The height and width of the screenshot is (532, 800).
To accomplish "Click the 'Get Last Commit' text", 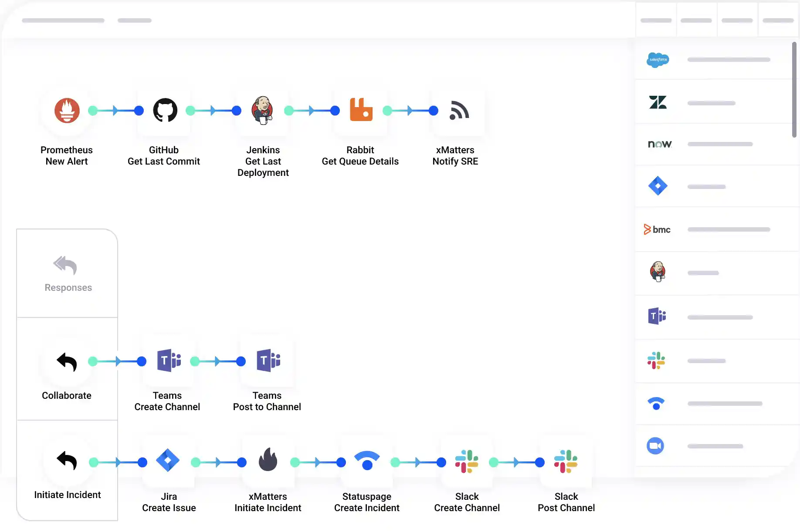I will click(164, 162).
